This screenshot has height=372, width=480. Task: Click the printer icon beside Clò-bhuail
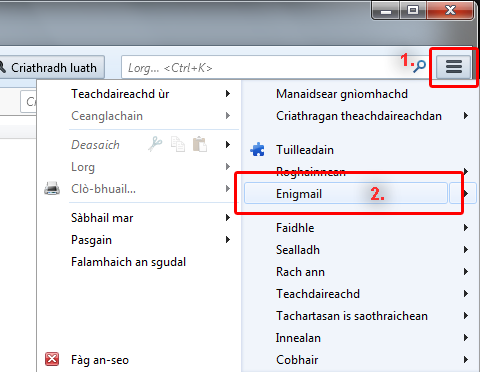(52, 188)
